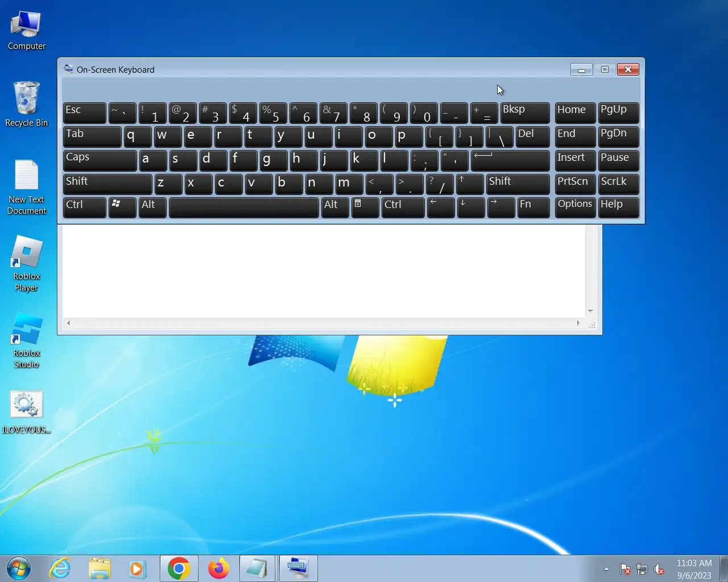Open the Windows Start menu
728x582 pixels.
click(19, 568)
